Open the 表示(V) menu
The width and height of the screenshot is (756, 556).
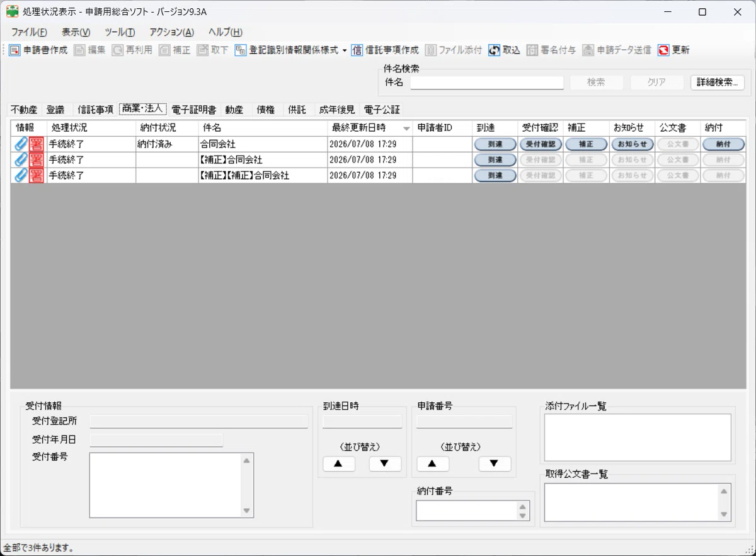pos(76,32)
